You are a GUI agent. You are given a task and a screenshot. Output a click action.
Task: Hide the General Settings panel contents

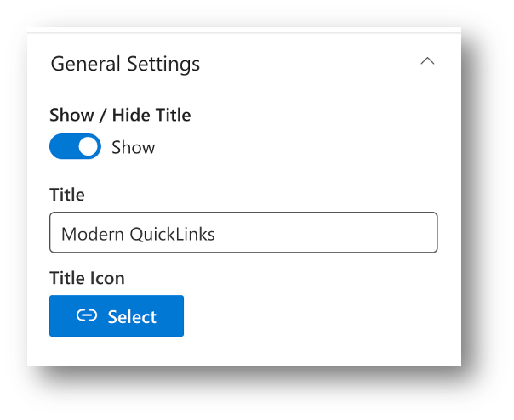[x=428, y=62]
